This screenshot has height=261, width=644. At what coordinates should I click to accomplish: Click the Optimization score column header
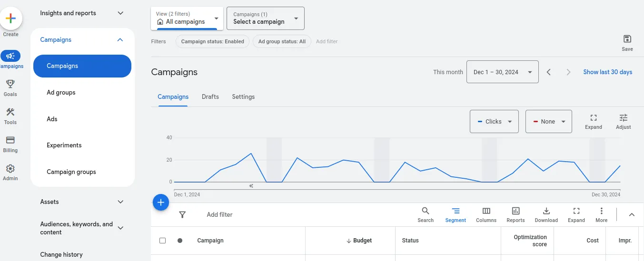530,241
